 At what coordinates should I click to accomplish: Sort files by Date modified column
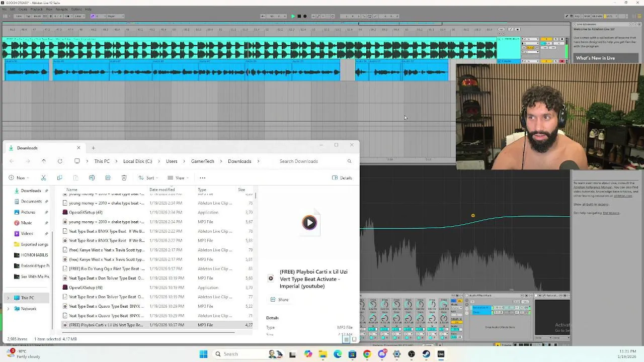162,190
